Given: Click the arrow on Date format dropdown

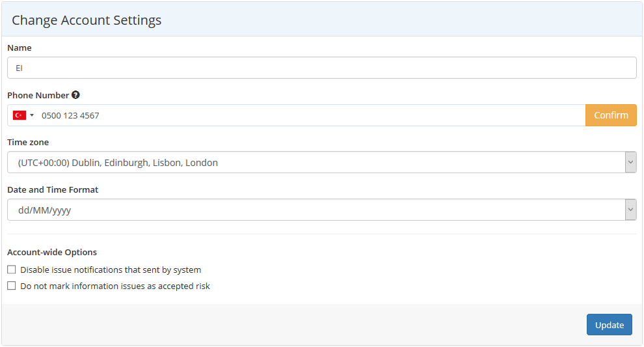Looking at the screenshot, I should tap(630, 210).
